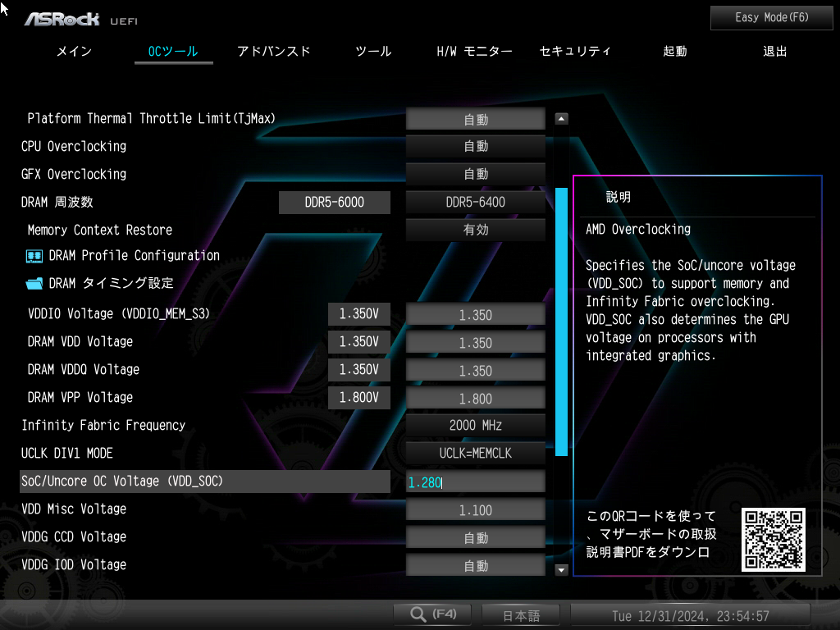Click DRAM VDD Voltage value field
This screenshot has height=630, width=840.
coord(476,342)
